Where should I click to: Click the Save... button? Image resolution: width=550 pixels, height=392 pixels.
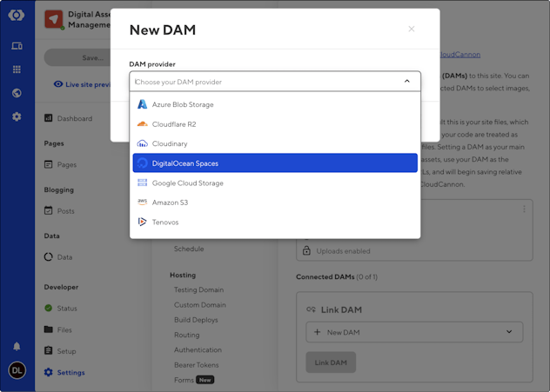[77, 57]
